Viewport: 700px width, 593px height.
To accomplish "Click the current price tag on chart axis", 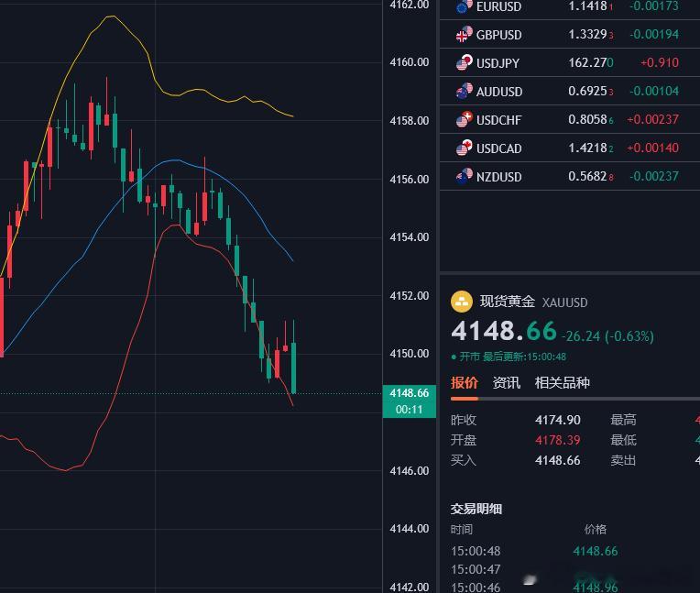I will pos(410,401).
